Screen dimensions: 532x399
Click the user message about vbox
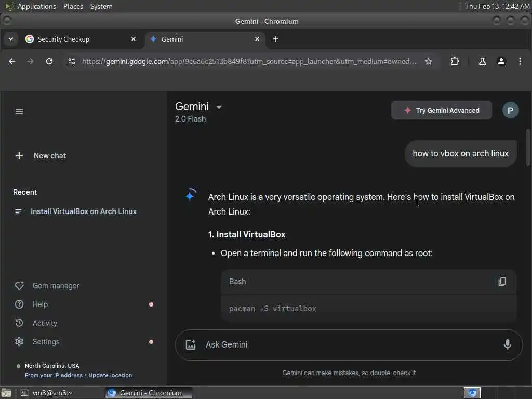460,153
